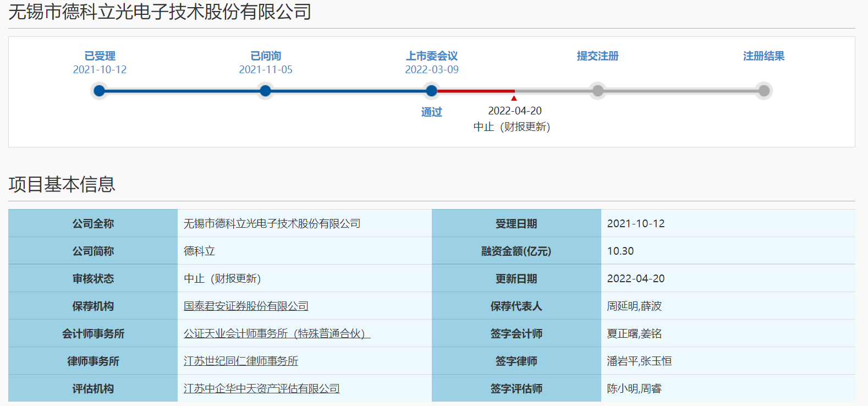The width and height of the screenshot is (868, 406).
Task: Click the 公司全称 header cell
Action: pos(93,223)
